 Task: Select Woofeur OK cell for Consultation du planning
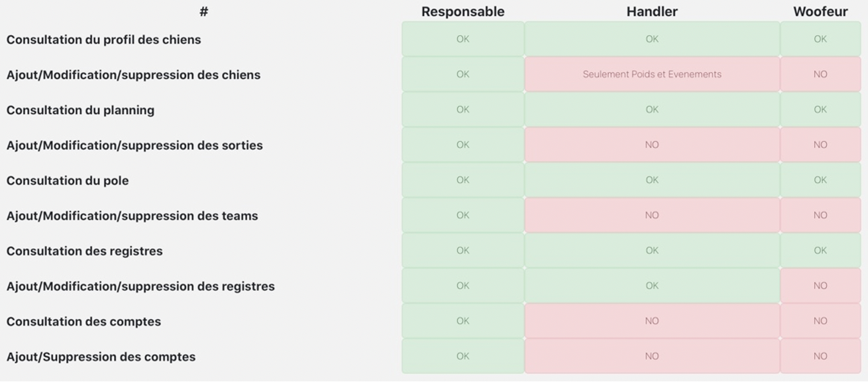820,109
